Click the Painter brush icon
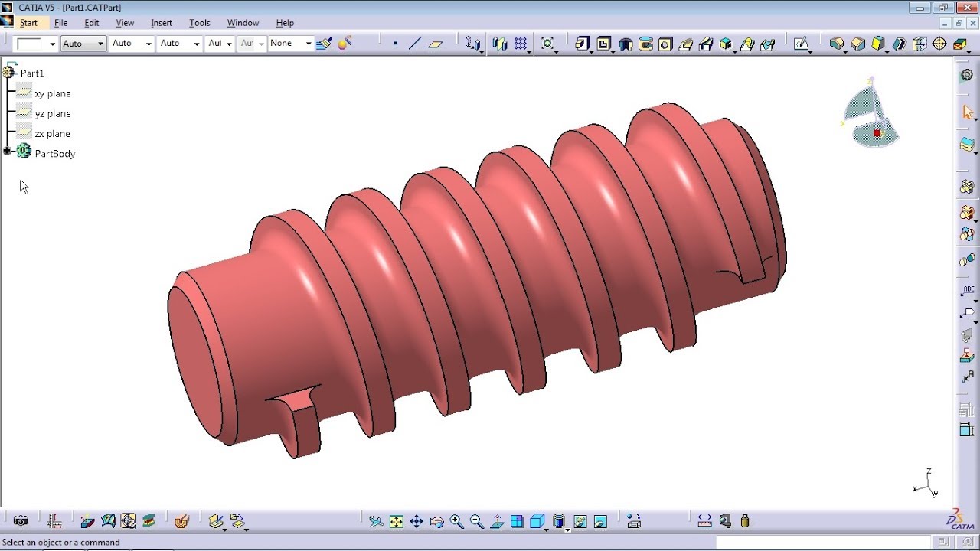Image resolution: width=980 pixels, height=551 pixels. coord(324,44)
